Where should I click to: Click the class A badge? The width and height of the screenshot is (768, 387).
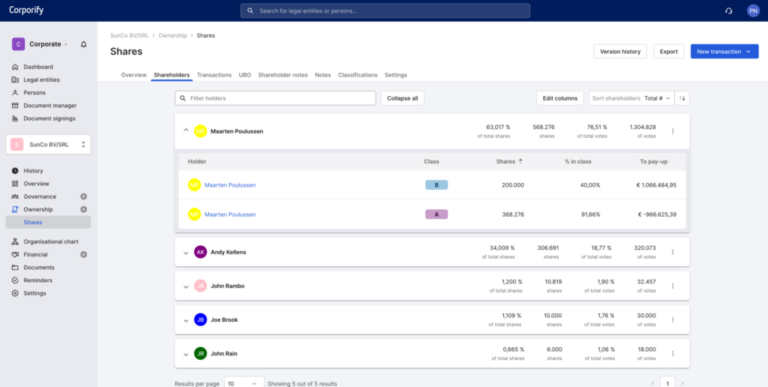pyautogui.click(x=436, y=215)
